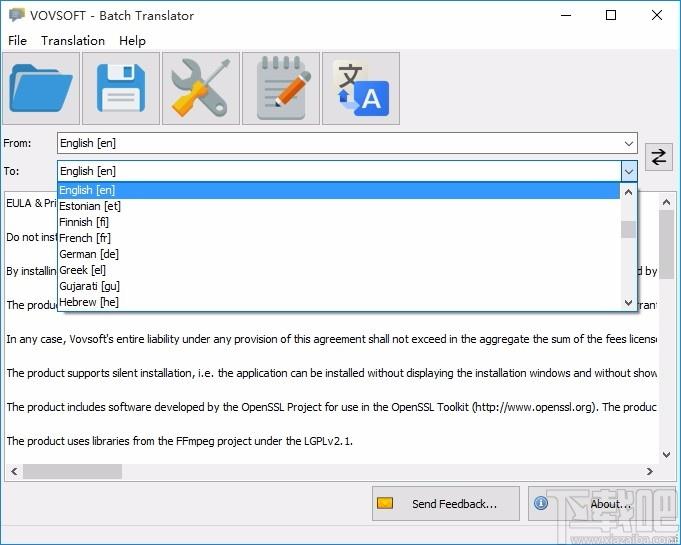Swap From and To languages
Screen dimensions: 681x545
coord(658,157)
